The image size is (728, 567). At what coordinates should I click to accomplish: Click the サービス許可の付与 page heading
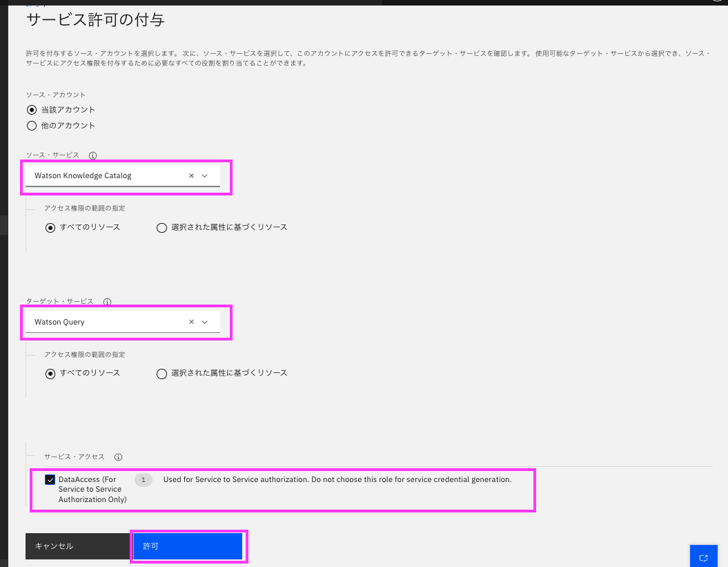pyautogui.click(x=95, y=19)
